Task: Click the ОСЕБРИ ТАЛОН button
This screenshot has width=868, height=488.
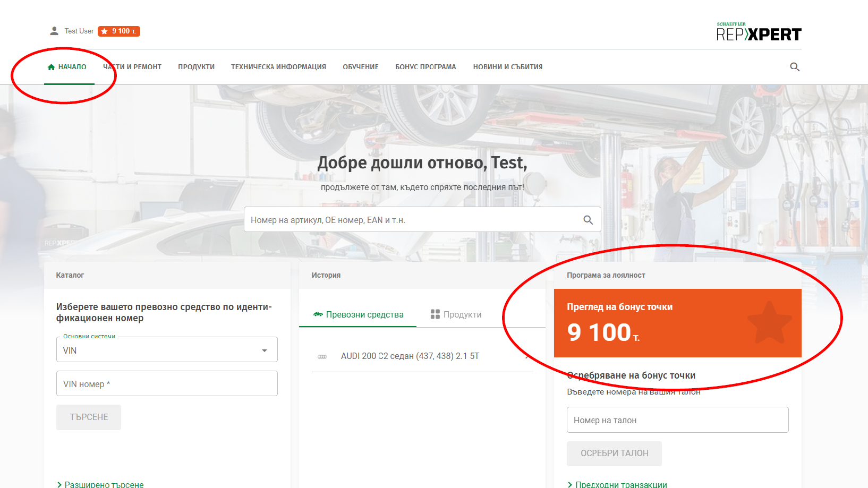Action: pos(614,453)
